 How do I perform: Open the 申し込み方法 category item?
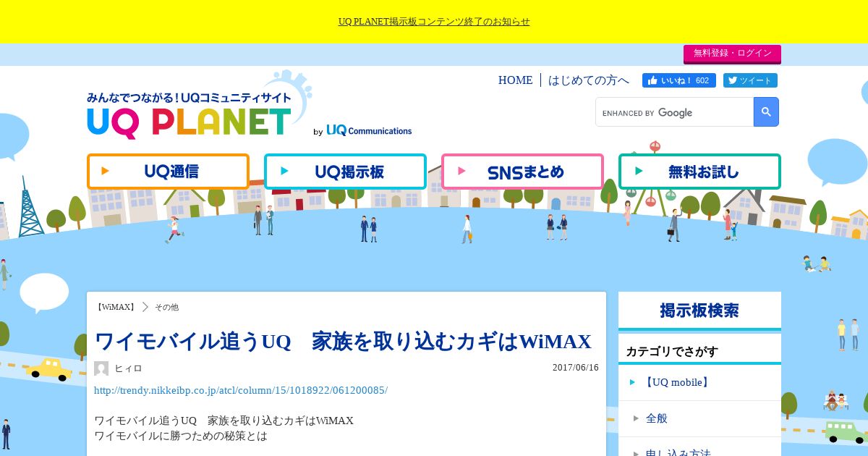point(699,448)
